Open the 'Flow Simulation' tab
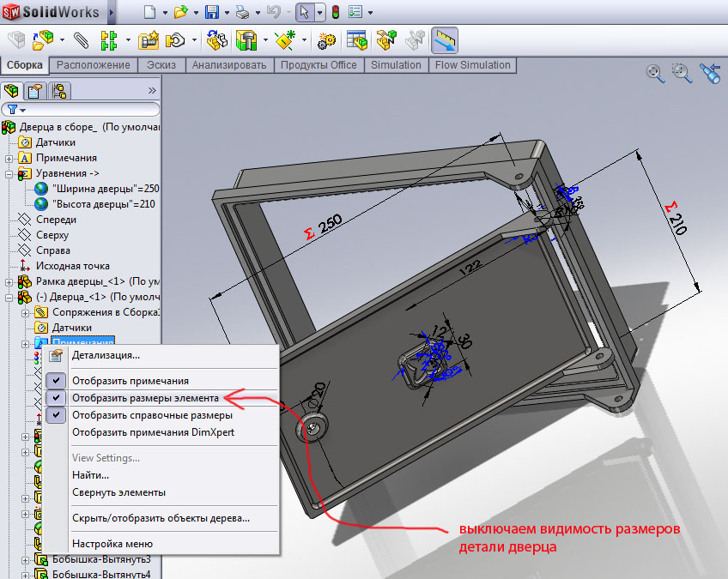This screenshot has height=579, width=728. pos(472,65)
